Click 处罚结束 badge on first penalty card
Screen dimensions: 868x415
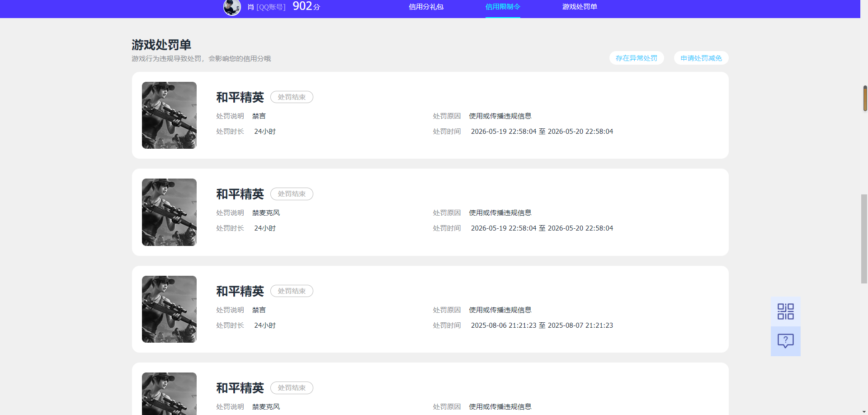(292, 97)
